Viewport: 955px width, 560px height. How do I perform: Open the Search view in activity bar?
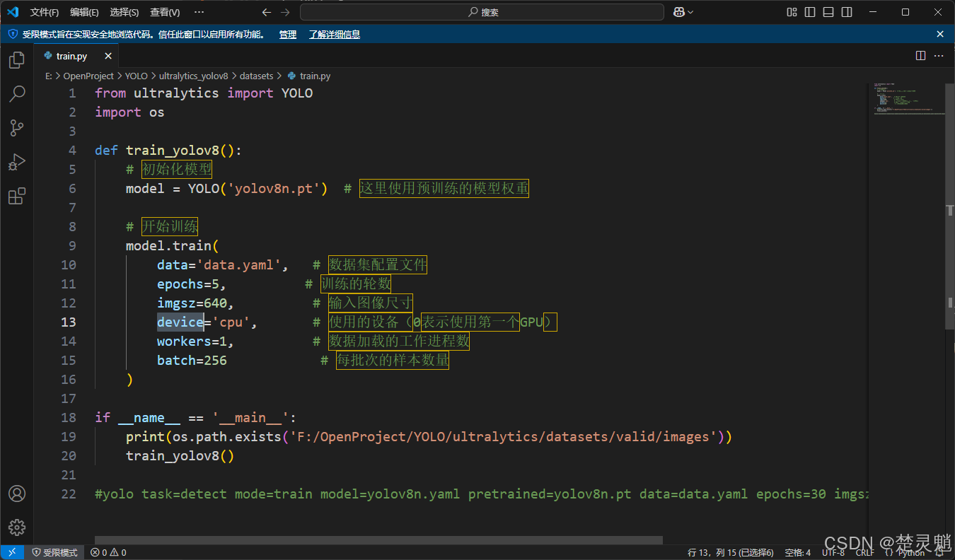coord(17,94)
